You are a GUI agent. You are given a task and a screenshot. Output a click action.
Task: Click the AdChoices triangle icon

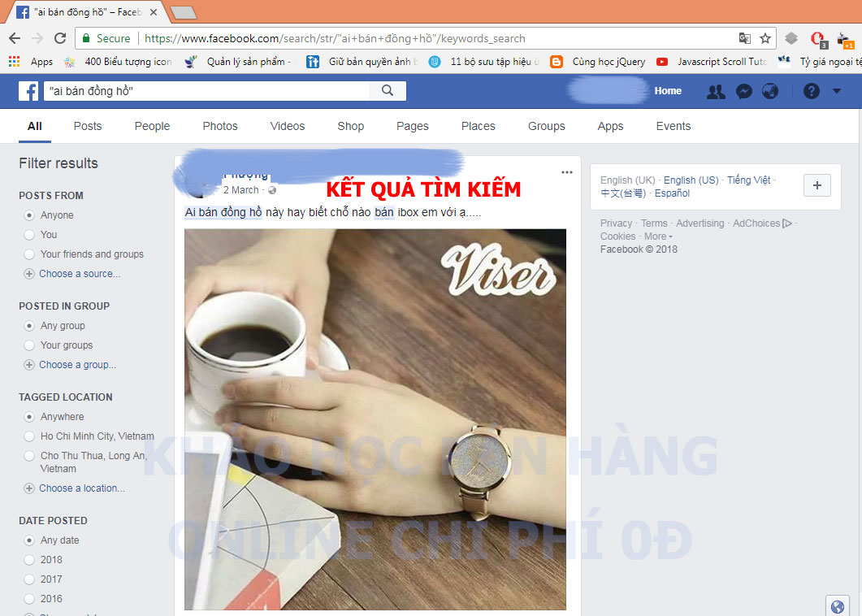787,223
